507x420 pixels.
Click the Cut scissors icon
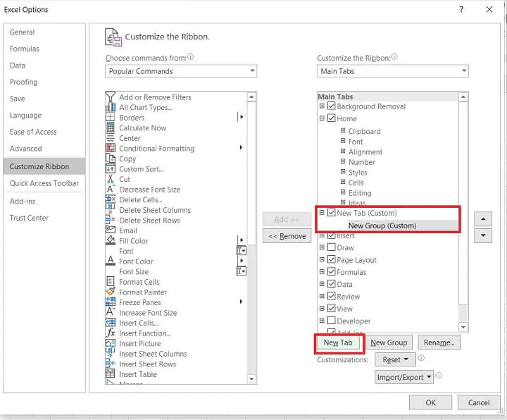(111, 179)
